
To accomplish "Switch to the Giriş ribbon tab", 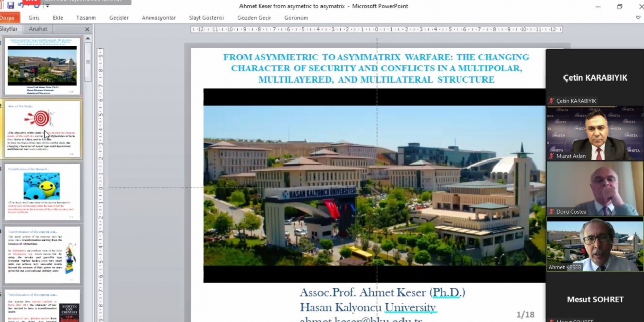I will click(x=34, y=18).
